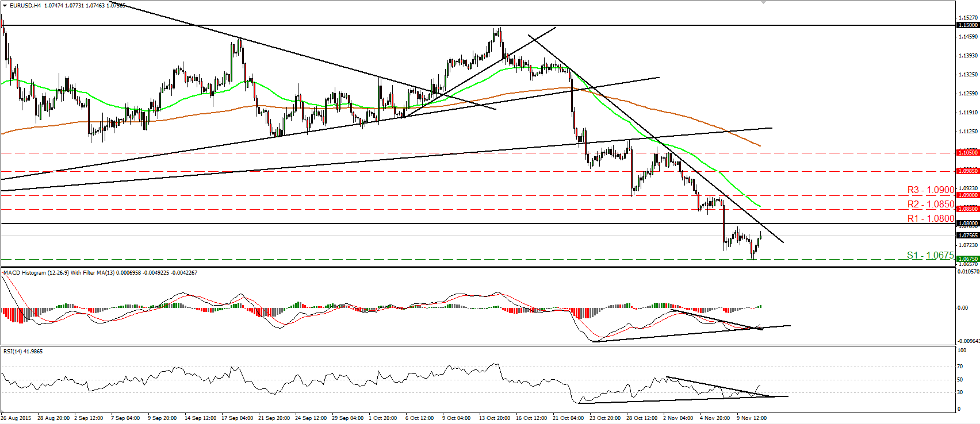
Task: Click the RSI(14) 41.9865 indicator label
Action: coord(23,351)
